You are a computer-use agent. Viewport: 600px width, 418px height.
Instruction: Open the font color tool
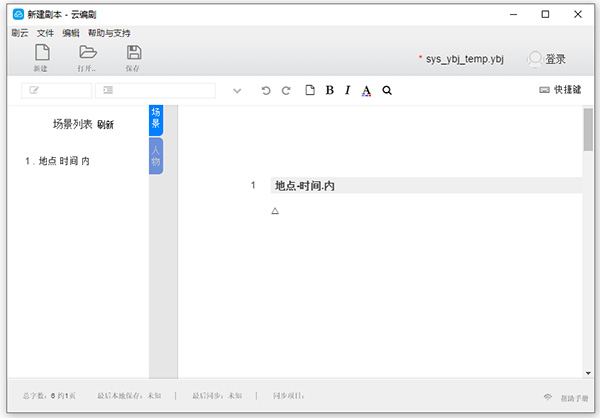pyautogui.click(x=366, y=91)
